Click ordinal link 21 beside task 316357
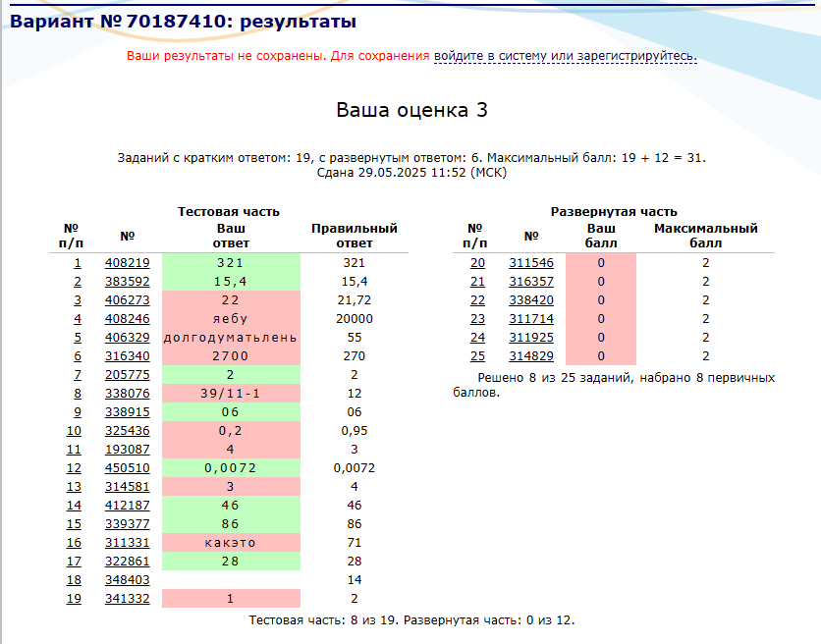The width and height of the screenshot is (821, 644). click(x=477, y=282)
